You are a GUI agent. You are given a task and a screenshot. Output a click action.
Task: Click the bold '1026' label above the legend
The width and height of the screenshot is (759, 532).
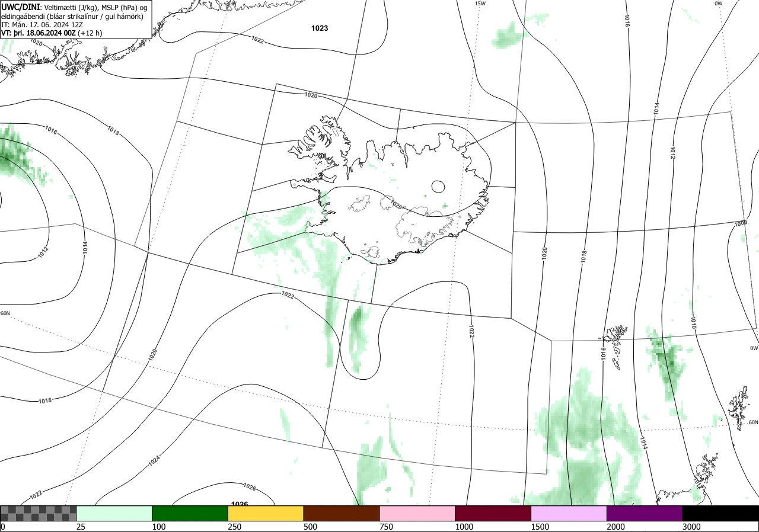click(x=239, y=504)
